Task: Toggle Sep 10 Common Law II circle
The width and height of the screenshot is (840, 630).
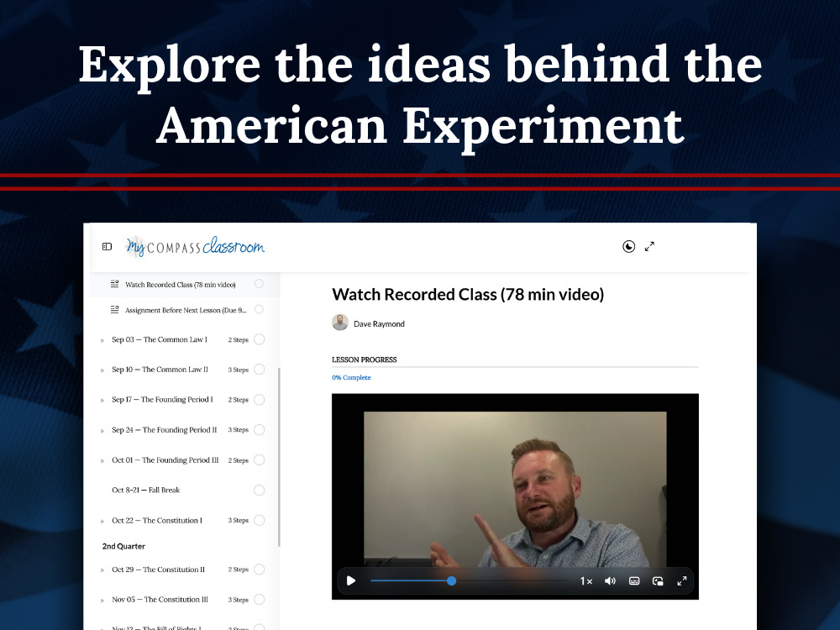Action: 260,369
